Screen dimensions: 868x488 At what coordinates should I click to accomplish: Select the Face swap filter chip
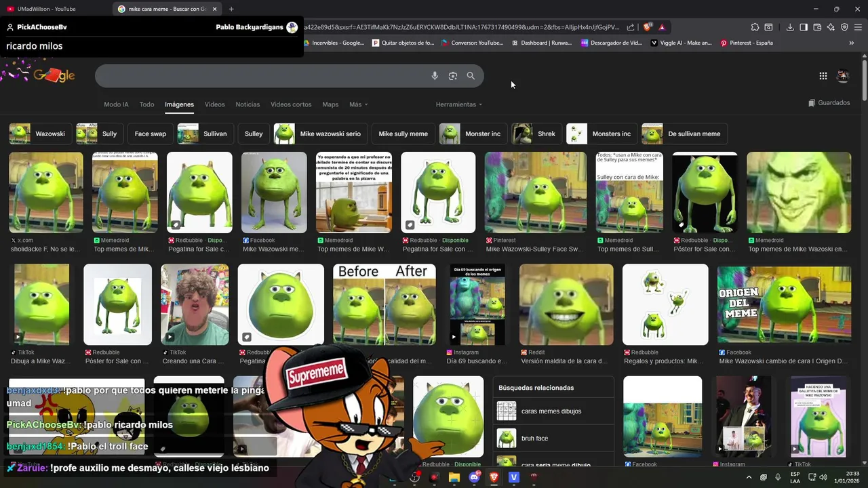click(150, 134)
